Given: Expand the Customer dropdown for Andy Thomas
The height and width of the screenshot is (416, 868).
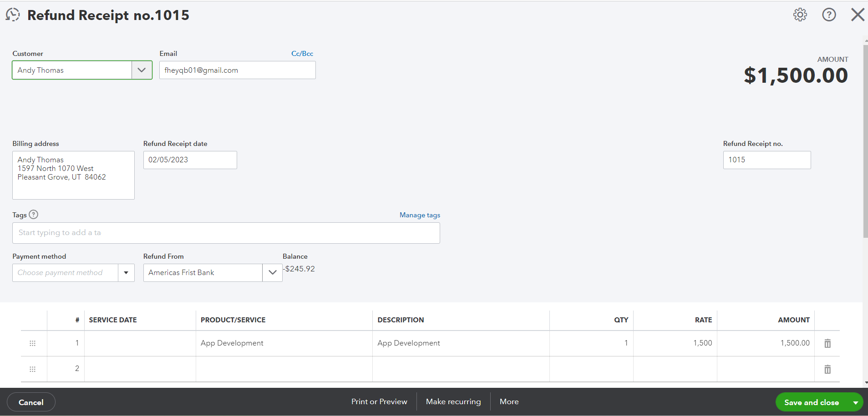Looking at the screenshot, I should point(142,70).
